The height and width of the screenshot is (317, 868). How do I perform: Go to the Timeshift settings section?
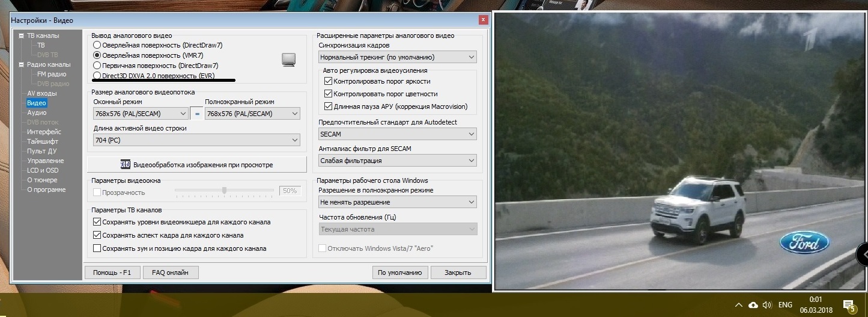coord(41,141)
